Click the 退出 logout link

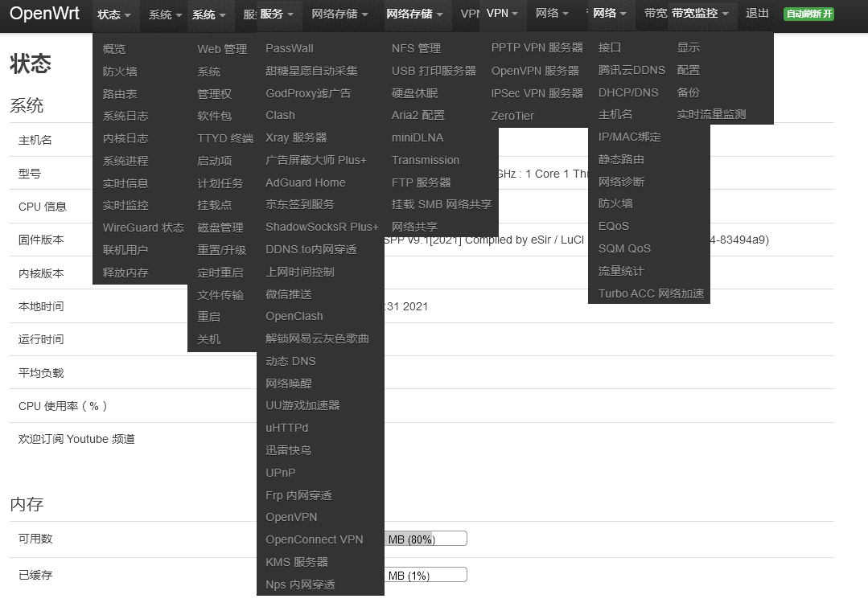point(757,14)
